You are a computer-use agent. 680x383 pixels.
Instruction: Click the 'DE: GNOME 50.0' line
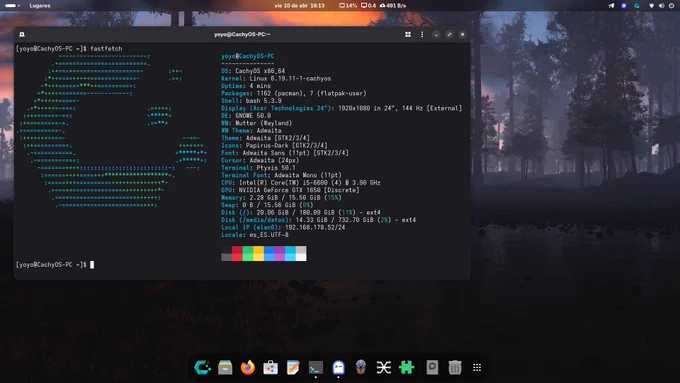pyautogui.click(x=246, y=116)
